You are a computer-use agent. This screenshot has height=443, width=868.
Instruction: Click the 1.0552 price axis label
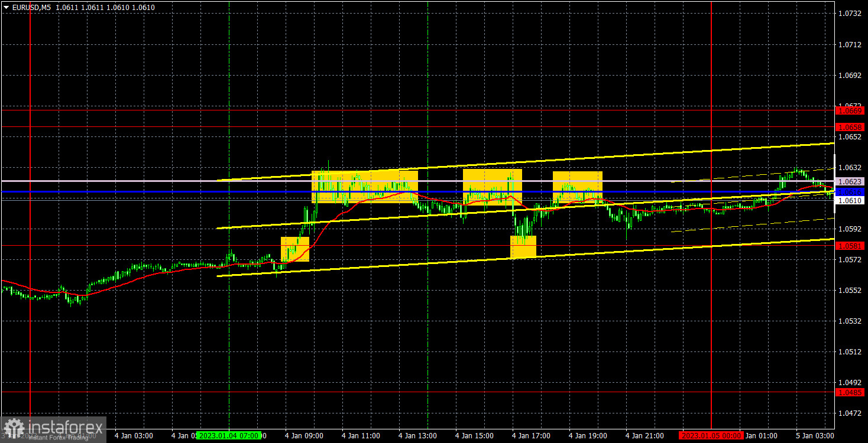pos(850,290)
